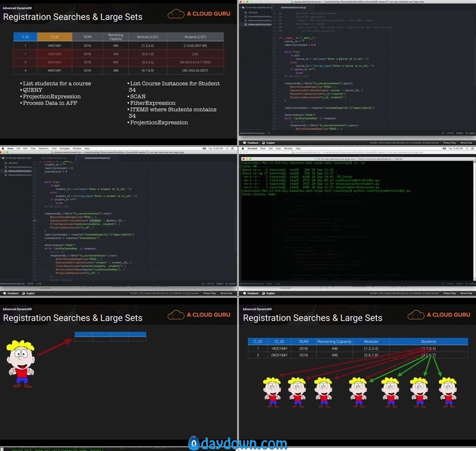
Task: Click the project folder icon in Atom's tree view
Action: pos(3,158)
